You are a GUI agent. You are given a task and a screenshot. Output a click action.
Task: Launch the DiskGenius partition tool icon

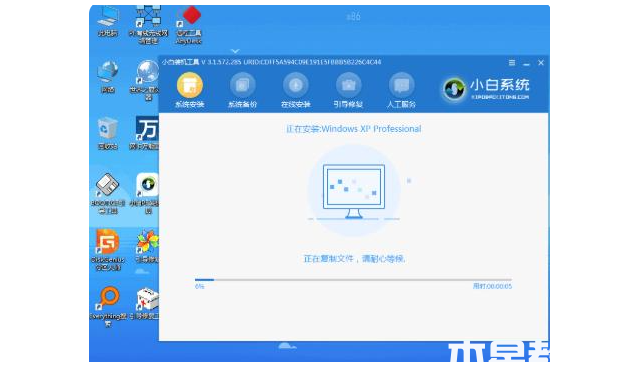pyautogui.click(x=107, y=250)
